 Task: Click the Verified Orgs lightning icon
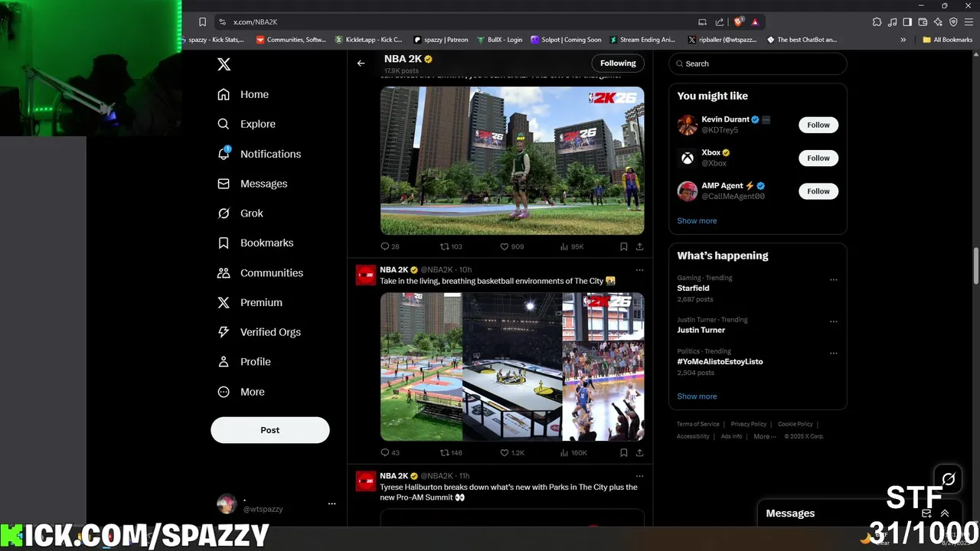(224, 332)
